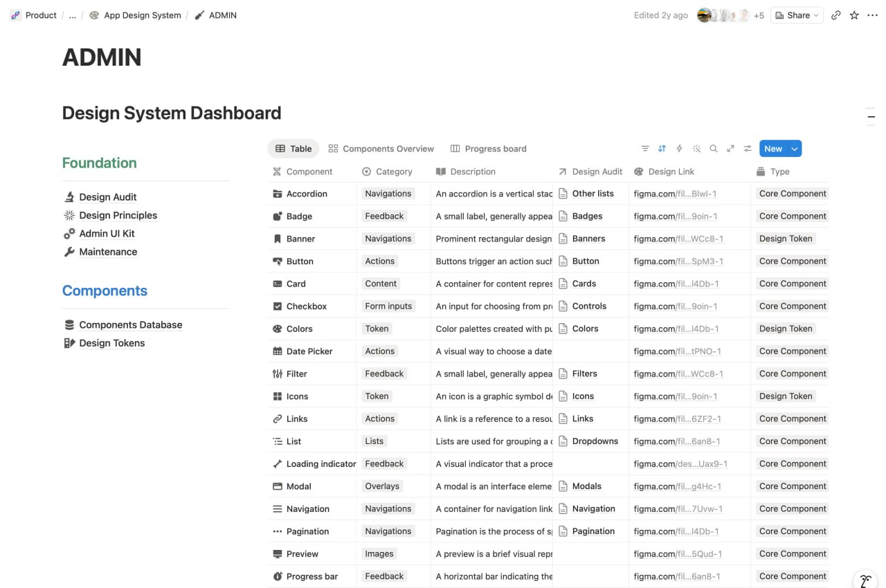This screenshot has width=886, height=588.
Task: Click the sort arrows icon in table toolbar
Action: [x=662, y=149]
